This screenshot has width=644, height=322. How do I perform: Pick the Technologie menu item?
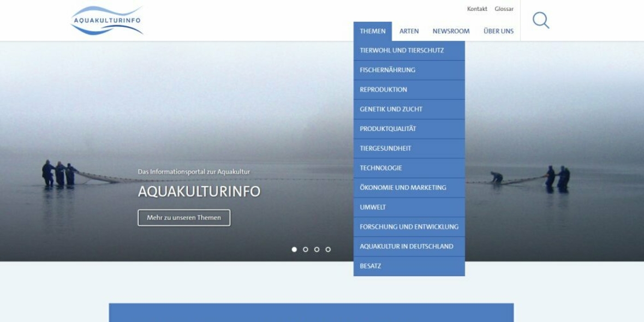(x=380, y=168)
